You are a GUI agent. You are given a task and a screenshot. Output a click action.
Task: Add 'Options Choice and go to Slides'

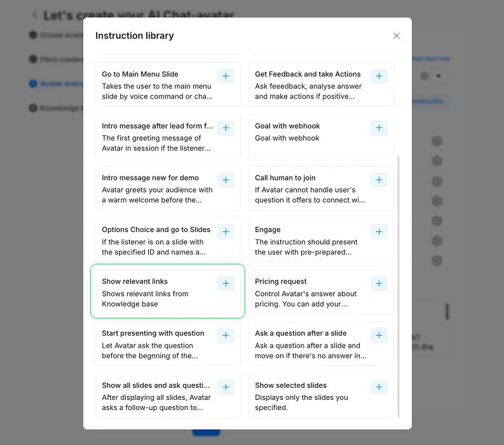click(x=226, y=232)
